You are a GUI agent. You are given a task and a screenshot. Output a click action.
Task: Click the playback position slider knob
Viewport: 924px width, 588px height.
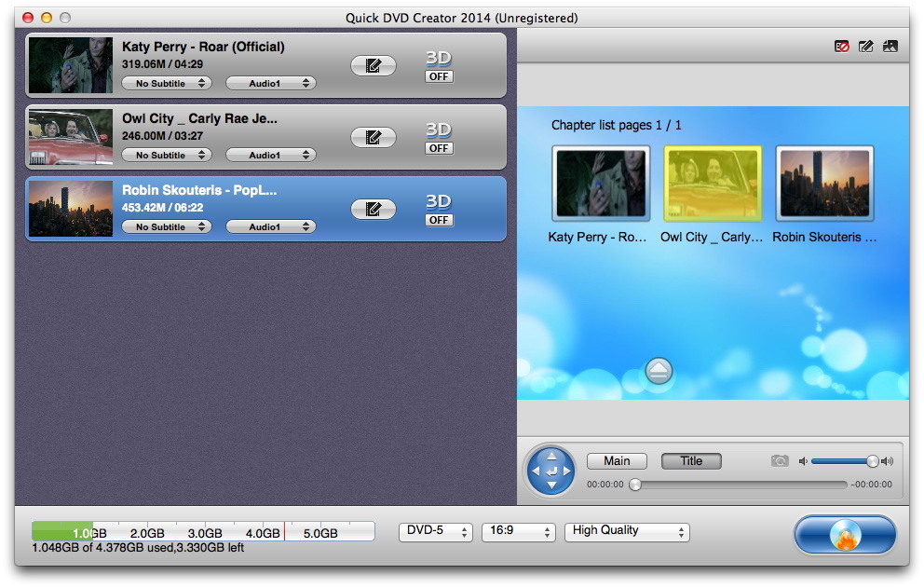pyautogui.click(x=634, y=485)
